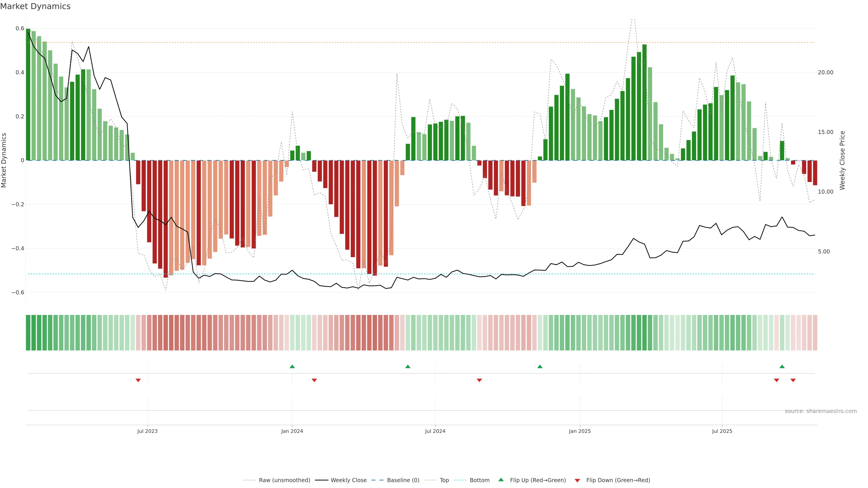Click the Market Dynamics chart title
Screen dimensions: 868x488
(35, 6)
